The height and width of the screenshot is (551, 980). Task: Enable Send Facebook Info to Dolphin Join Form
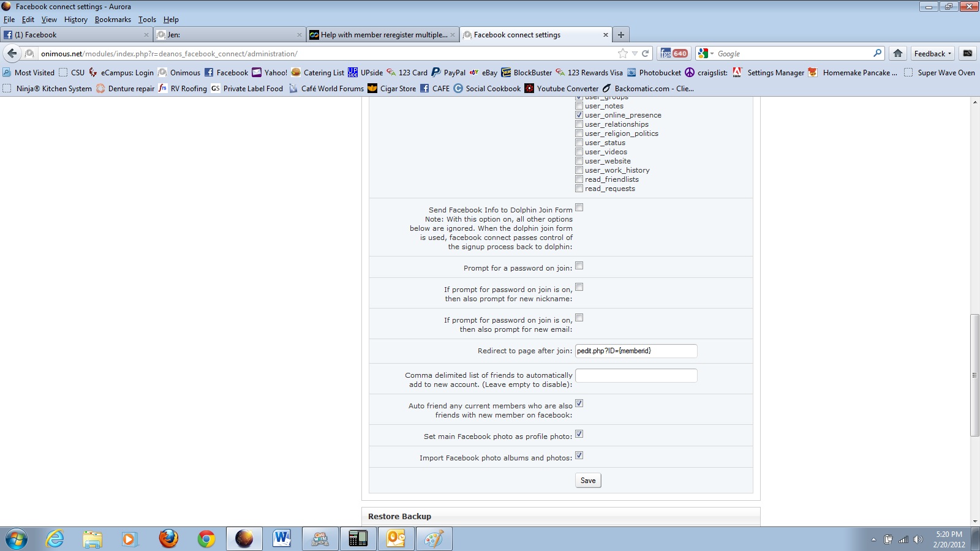tap(579, 208)
